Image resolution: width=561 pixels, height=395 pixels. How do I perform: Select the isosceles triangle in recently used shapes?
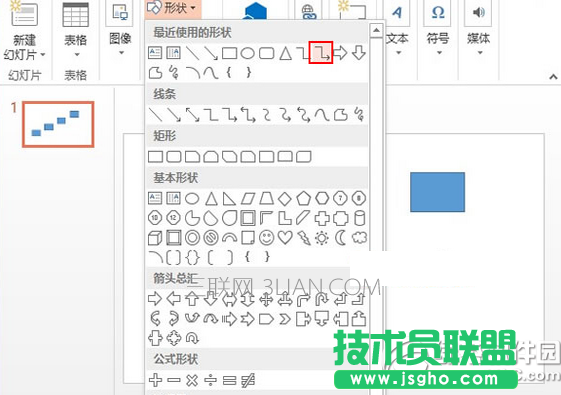click(x=285, y=53)
